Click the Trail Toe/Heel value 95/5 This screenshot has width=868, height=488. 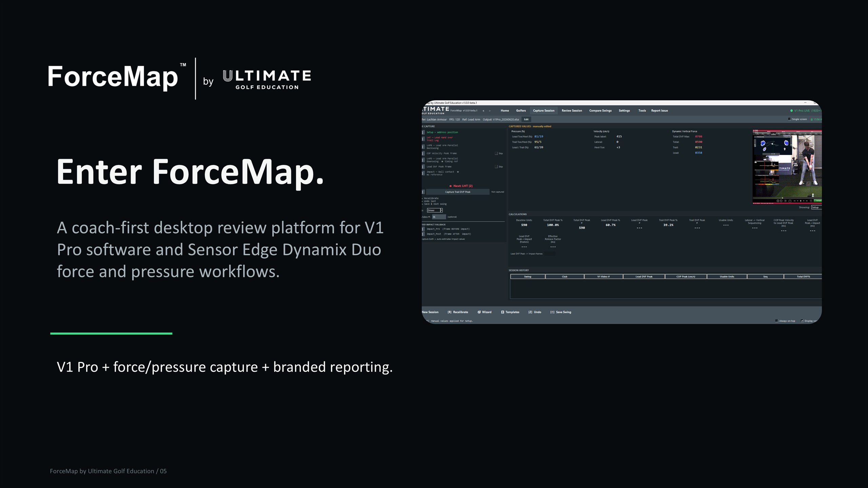(538, 142)
